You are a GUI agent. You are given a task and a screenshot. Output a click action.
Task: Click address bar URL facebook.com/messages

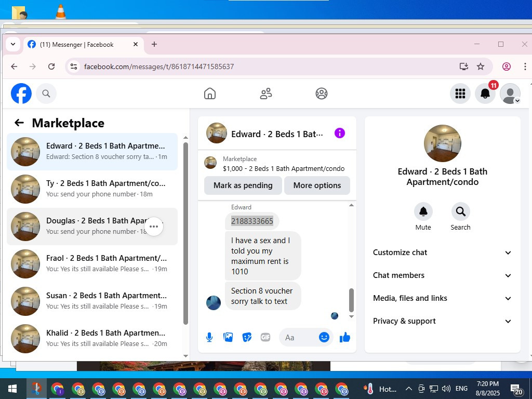point(159,66)
